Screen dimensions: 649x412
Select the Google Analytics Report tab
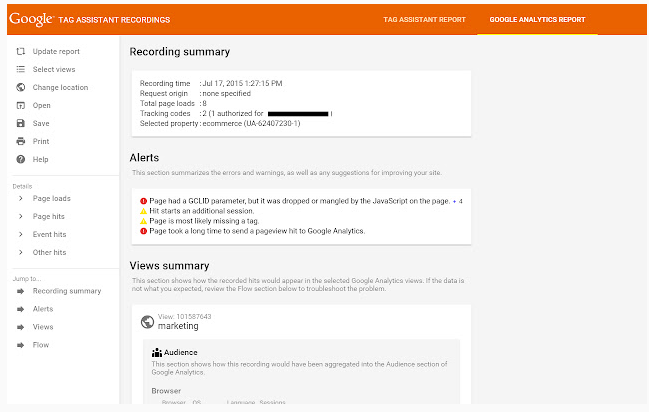click(x=537, y=19)
